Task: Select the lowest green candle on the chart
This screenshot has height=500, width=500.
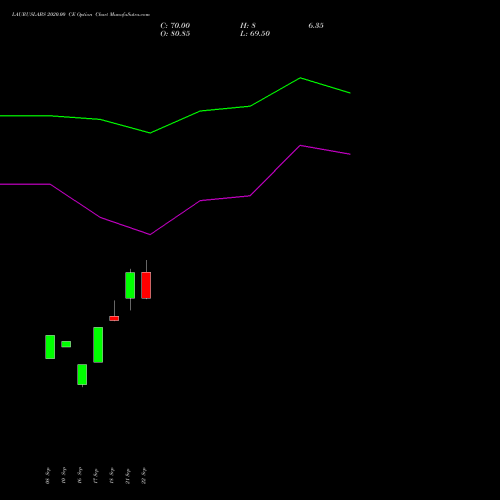Action: pyautogui.click(x=82, y=374)
